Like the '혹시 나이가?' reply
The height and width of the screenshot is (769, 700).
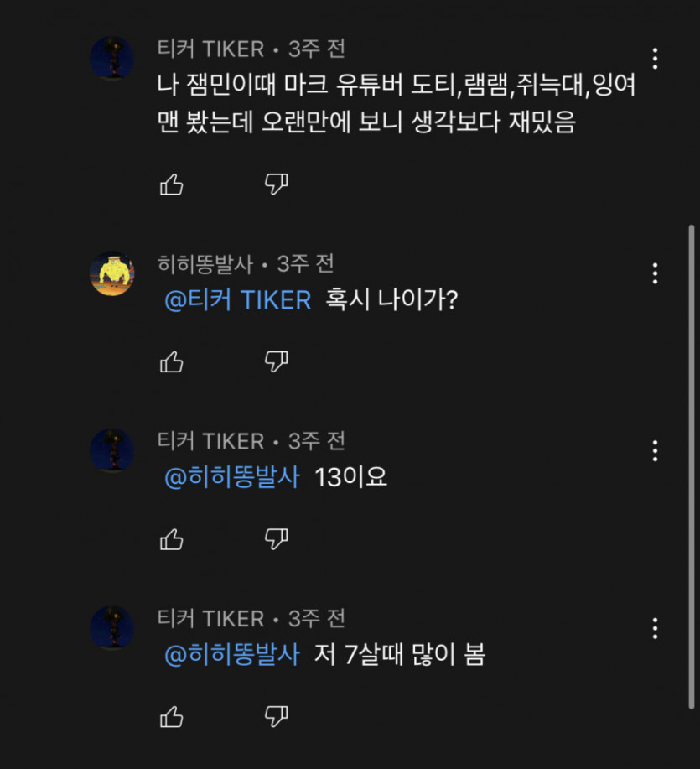172,361
